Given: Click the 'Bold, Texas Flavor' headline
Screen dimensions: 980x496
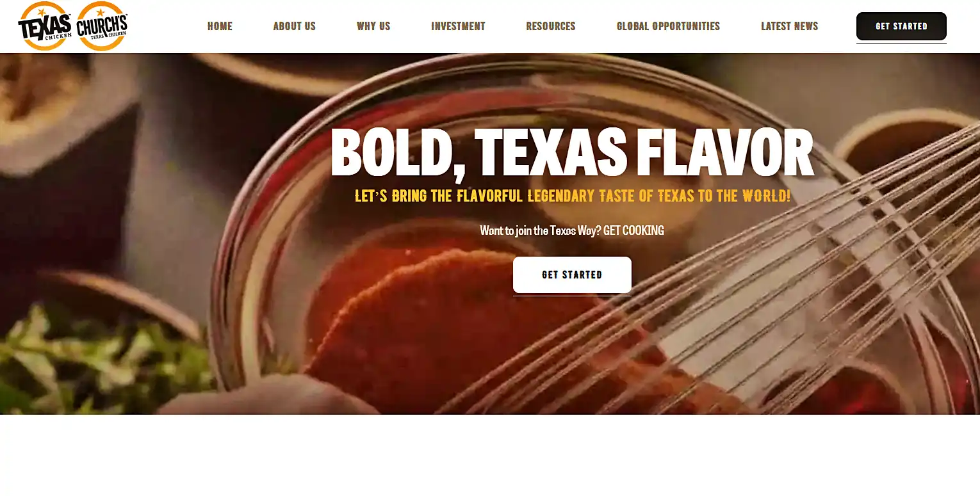Looking at the screenshot, I should tap(572, 152).
